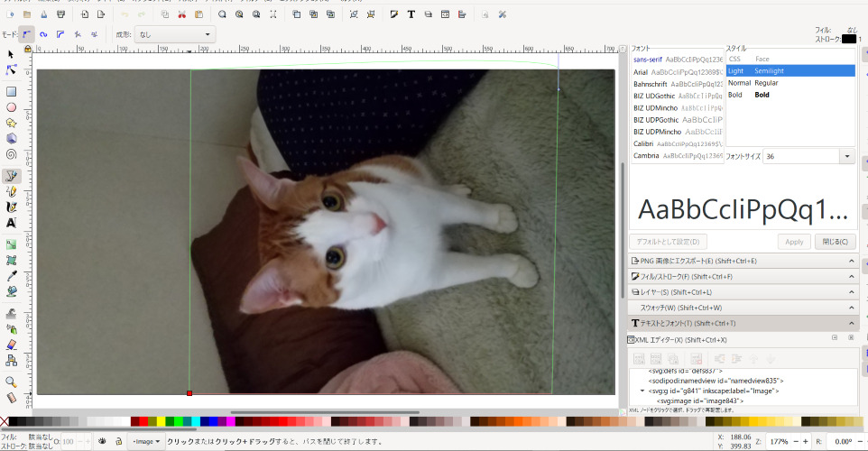
Task: Open the font size dropdown arrow
Action: tap(847, 157)
